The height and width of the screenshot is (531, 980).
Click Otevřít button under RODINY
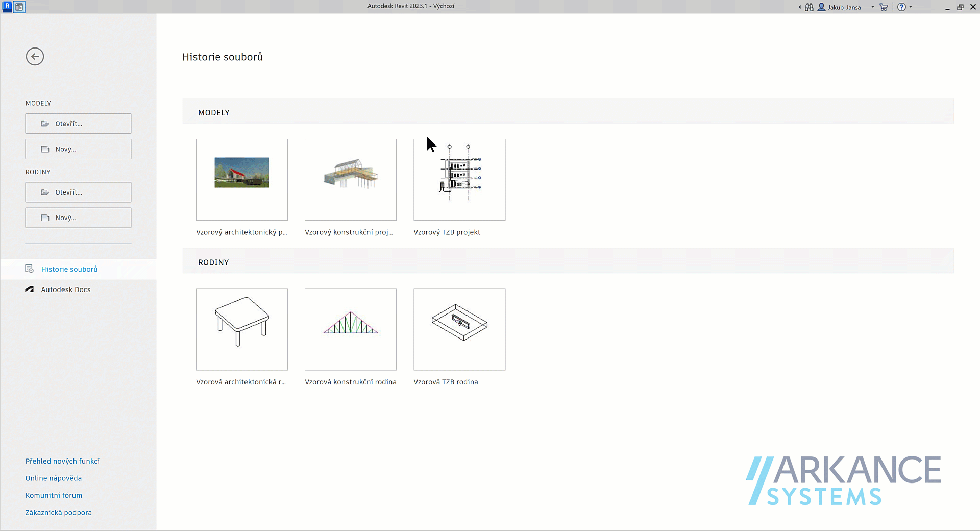click(78, 192)
